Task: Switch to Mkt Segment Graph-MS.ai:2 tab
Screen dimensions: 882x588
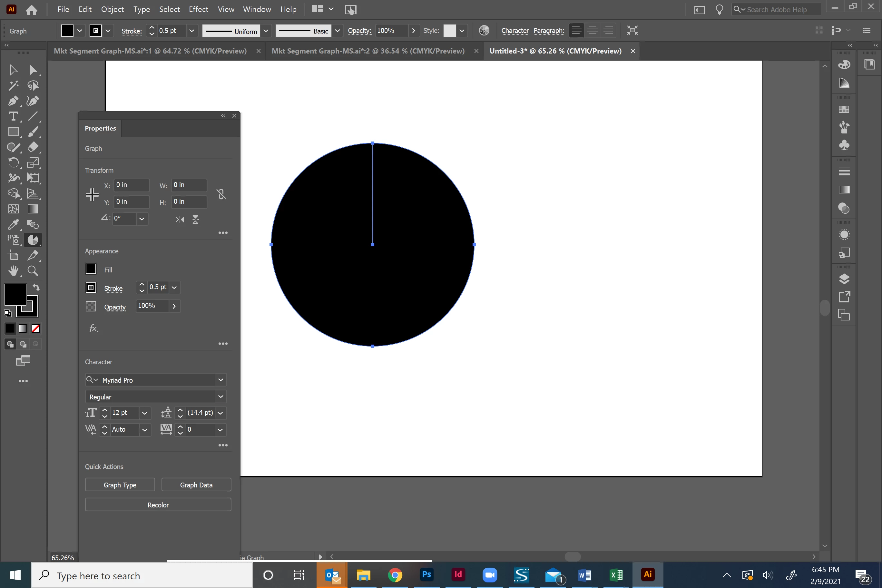Action: [x=367, y=51]
